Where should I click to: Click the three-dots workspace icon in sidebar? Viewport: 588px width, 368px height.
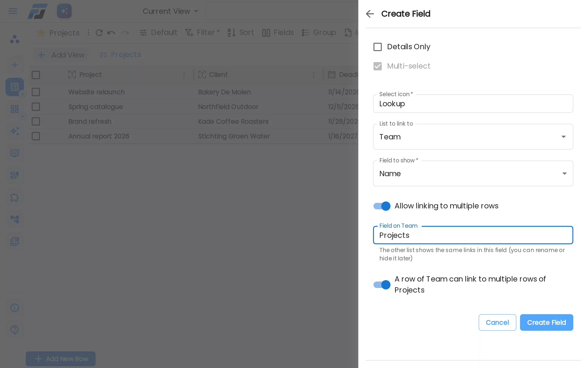(14, 39)
